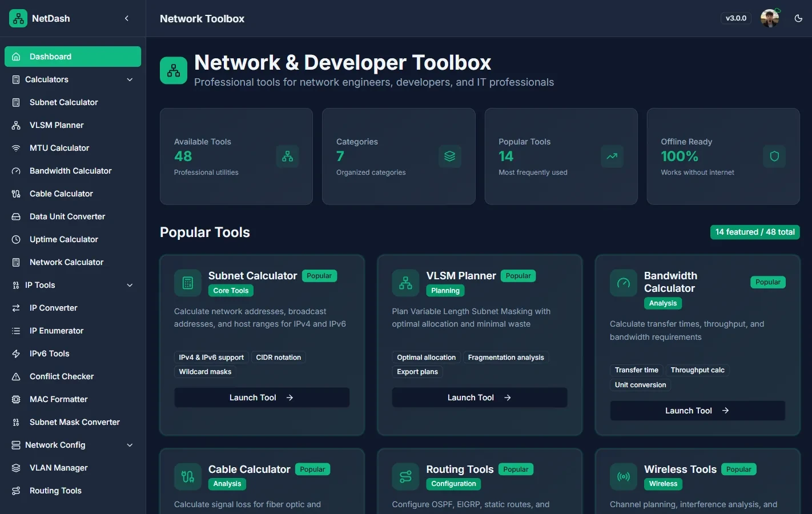Click the Bandwidth Calculator gauge icon in sidebar
Image resolution: width=812 pixels, height=514 pixels.
click(x=16, y=171)
